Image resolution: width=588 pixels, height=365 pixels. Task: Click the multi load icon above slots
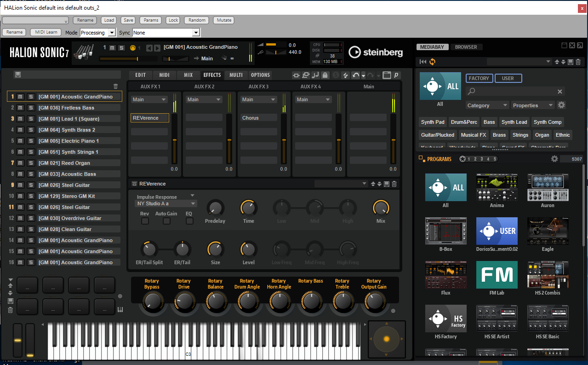click(x=18, y=75)
